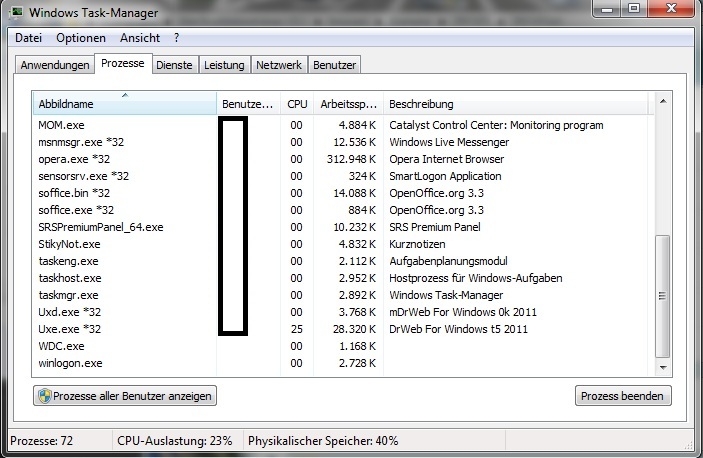Click the 312.948 K memory value
Viewport: 703px width, 458px height.
pyautogui.click(x=351, y=159)
